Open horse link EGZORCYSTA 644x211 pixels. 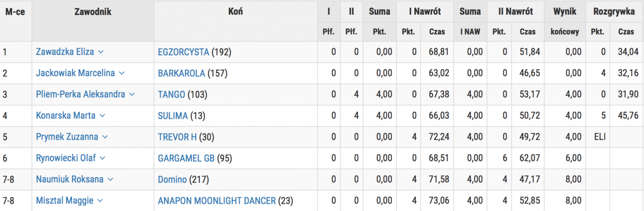click(183, 52)
